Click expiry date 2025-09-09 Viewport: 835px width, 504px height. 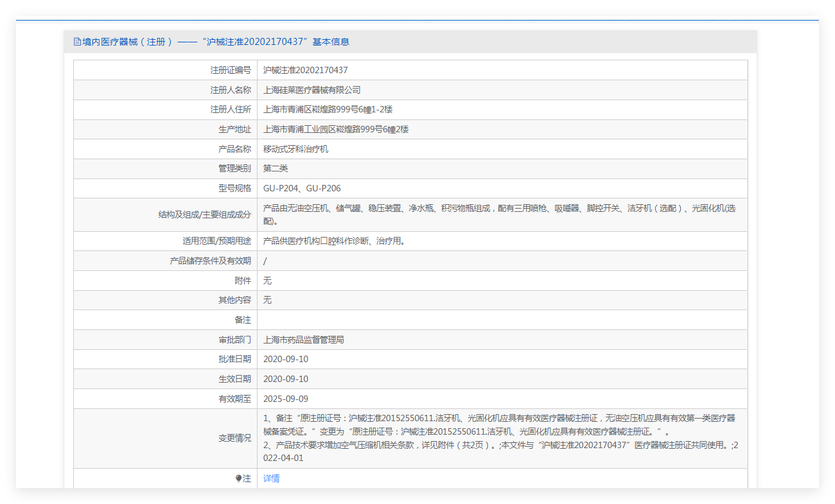coord(285,399)
